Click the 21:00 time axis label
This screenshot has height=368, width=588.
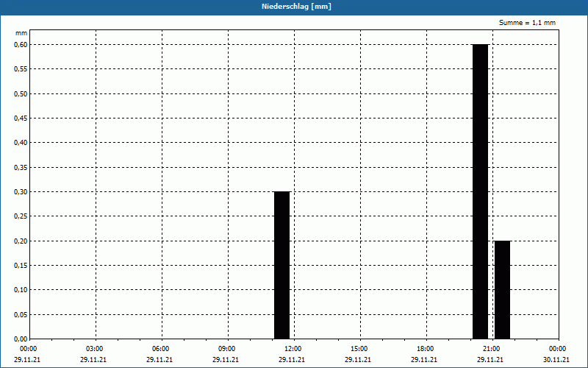492,349
